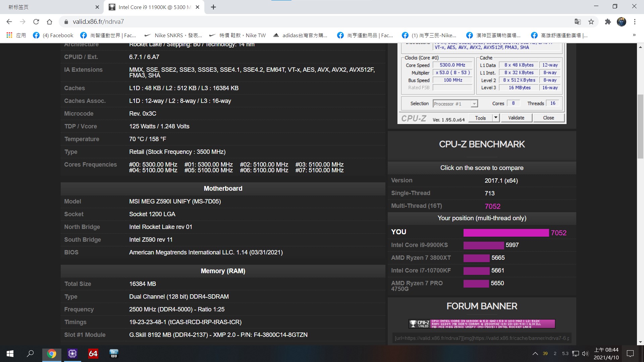The height and width of the screenshot is (362, 644).
Task: Select the memory timings 19-23-23-48-1 value
Action: click(x=185, y=322)
